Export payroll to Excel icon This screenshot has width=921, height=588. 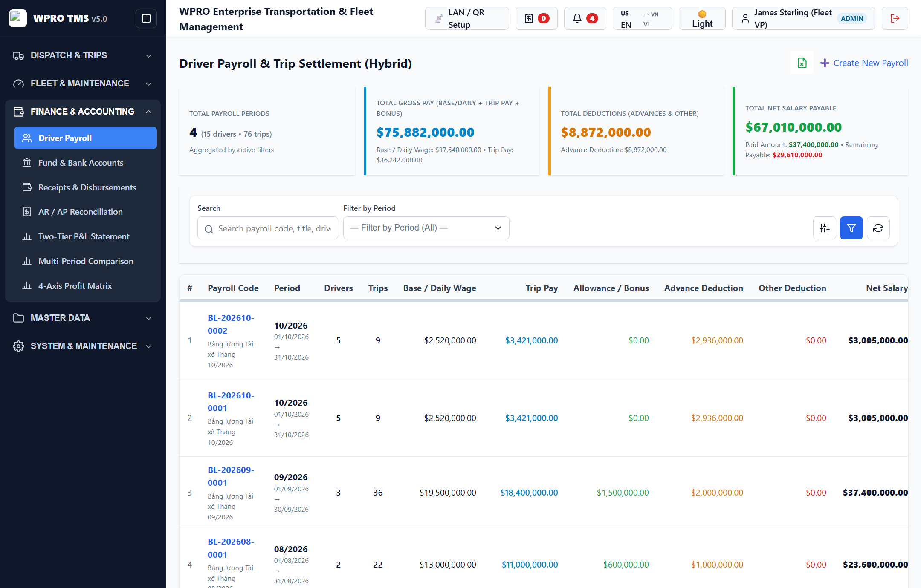pyautogui.click(x=802, y=63)
